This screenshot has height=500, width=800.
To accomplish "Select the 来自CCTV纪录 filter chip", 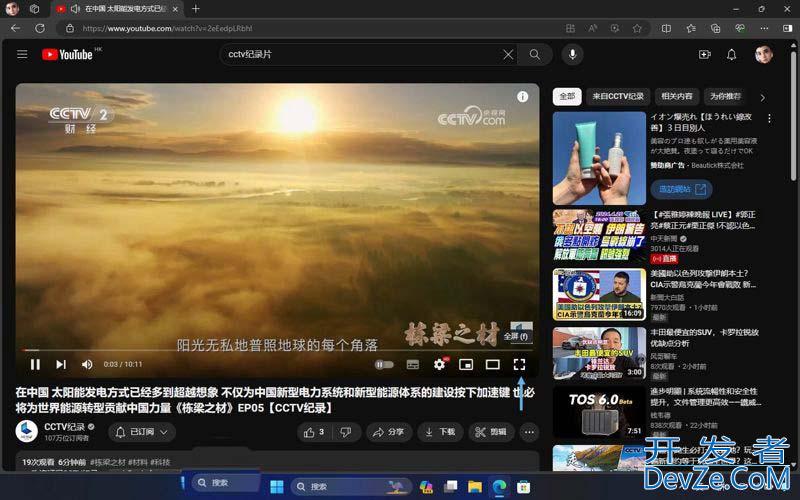I will pos(618,96).
